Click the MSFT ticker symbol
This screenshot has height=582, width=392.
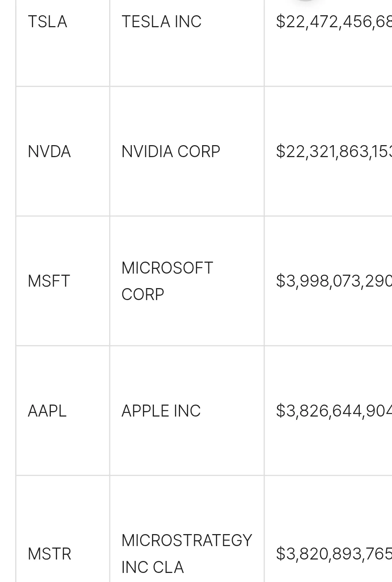click(x=49, y=281)
